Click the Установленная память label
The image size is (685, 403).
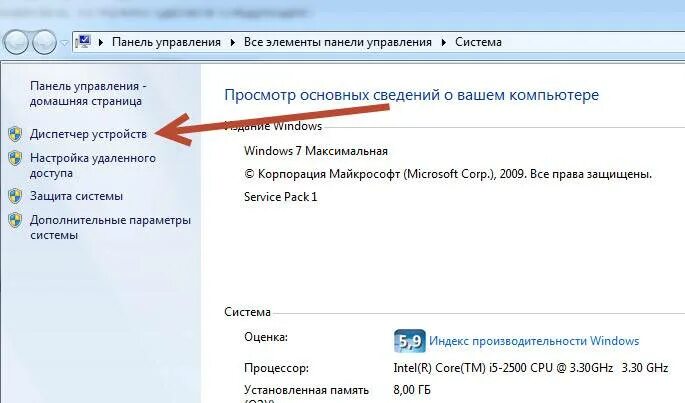point(306,390)
